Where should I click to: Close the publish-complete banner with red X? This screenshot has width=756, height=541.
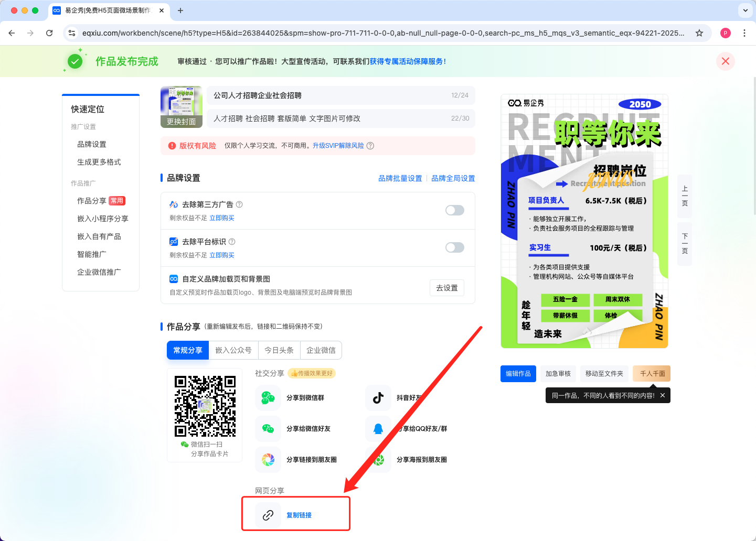point(725,61)
